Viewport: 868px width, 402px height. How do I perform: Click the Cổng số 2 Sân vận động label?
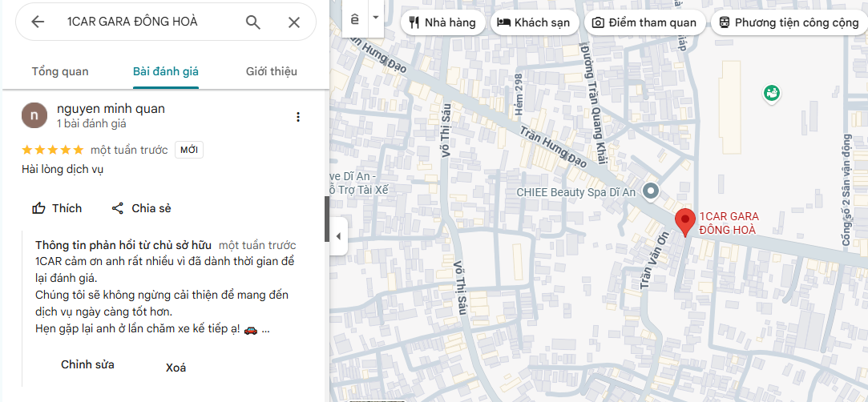coord(846,190)
